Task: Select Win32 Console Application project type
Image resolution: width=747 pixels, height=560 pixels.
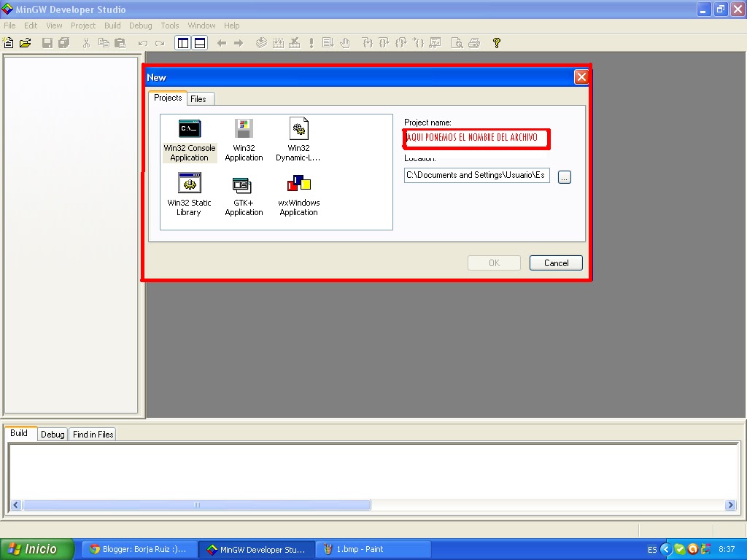Action: 190,141
